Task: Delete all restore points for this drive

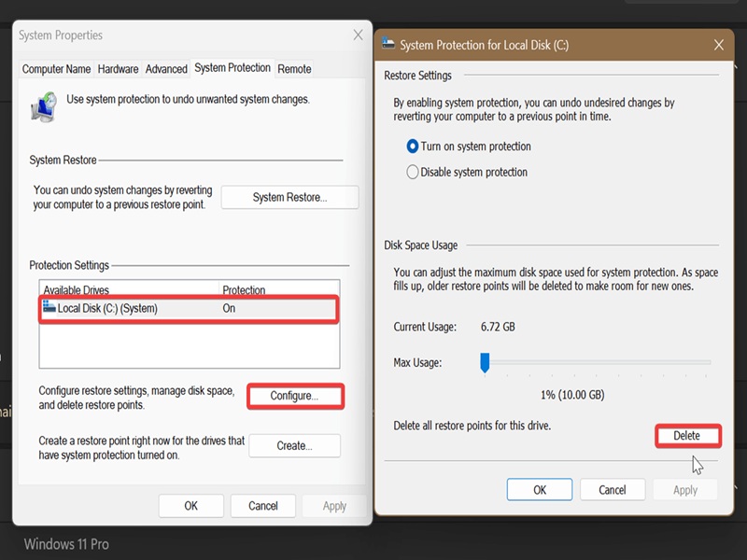Action: [x=687, y=436]
